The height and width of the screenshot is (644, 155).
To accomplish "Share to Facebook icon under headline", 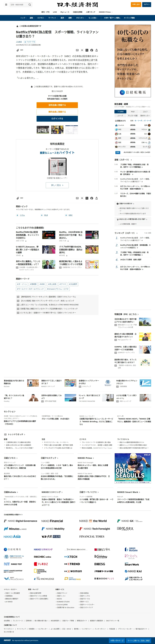I will coord(92,50).
